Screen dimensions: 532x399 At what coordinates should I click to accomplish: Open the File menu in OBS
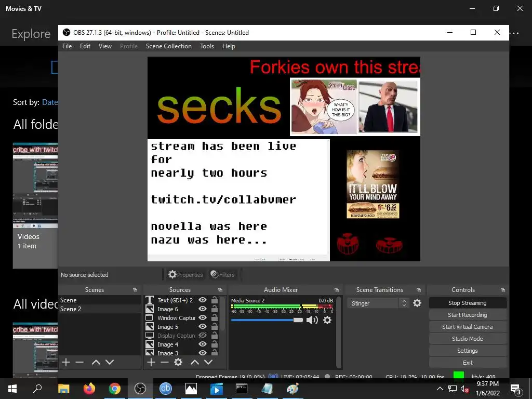point(67,46)
